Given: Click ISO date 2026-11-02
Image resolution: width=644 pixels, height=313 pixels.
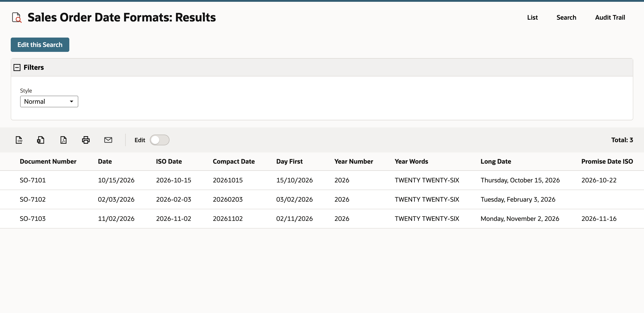Looking at the screenshot, I should [x=174, y=219].
